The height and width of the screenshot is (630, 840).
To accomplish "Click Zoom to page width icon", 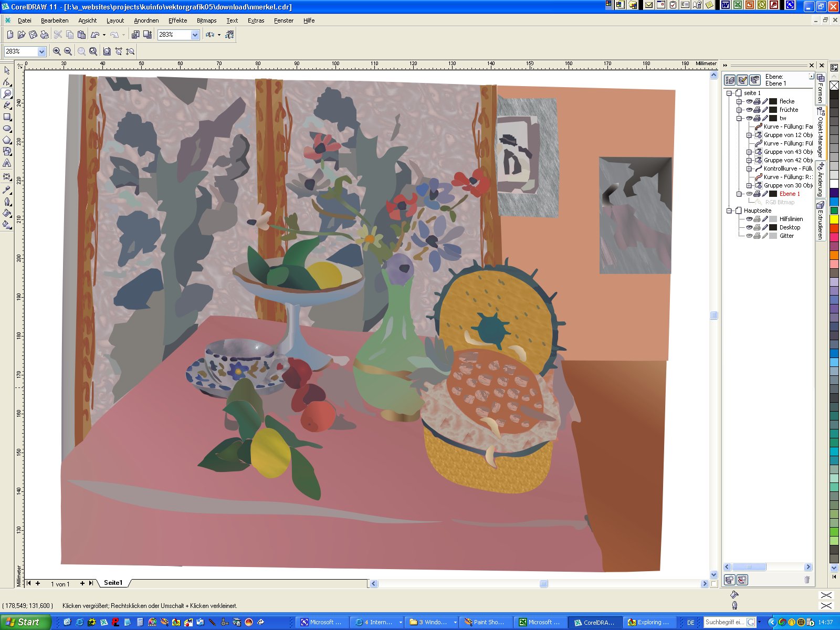I will point(119,51).
